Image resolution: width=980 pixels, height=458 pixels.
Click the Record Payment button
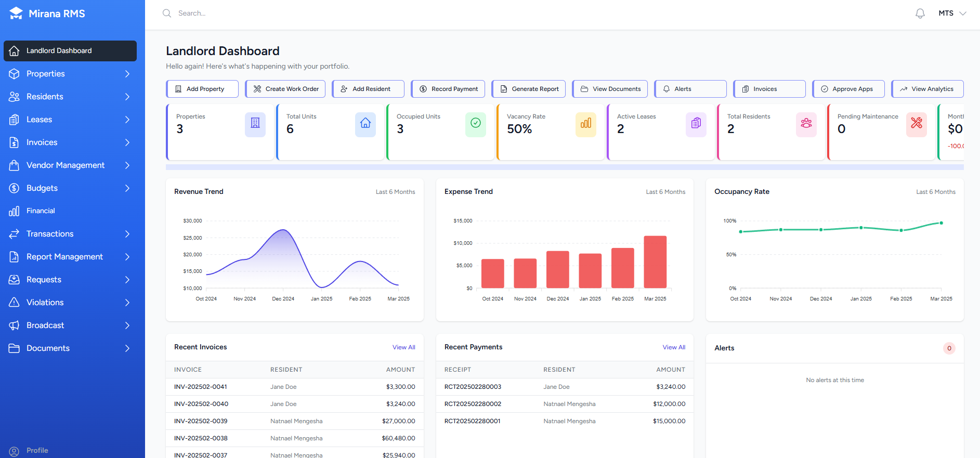(448, 89)
